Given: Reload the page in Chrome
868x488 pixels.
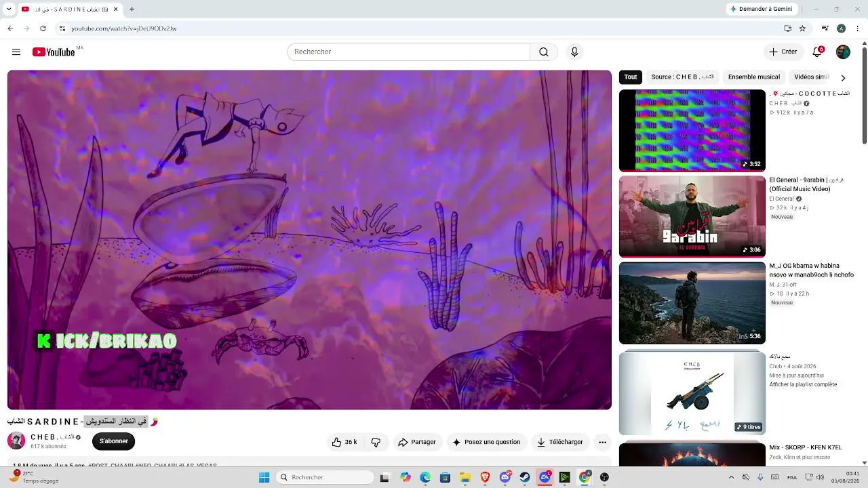Looking at the screenshot, I should pos(43,28).
